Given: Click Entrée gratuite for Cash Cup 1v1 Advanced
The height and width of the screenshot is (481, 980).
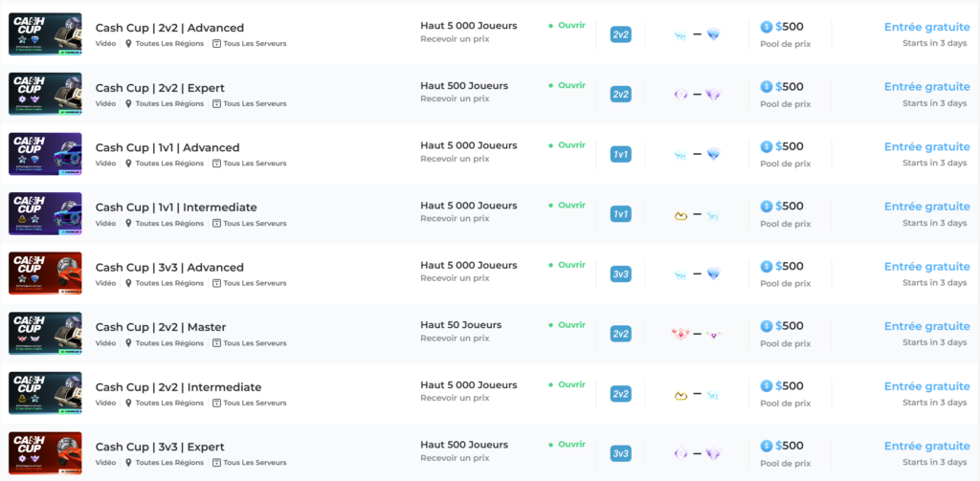Looking at the screenshot, I should (x=926, y=147).
